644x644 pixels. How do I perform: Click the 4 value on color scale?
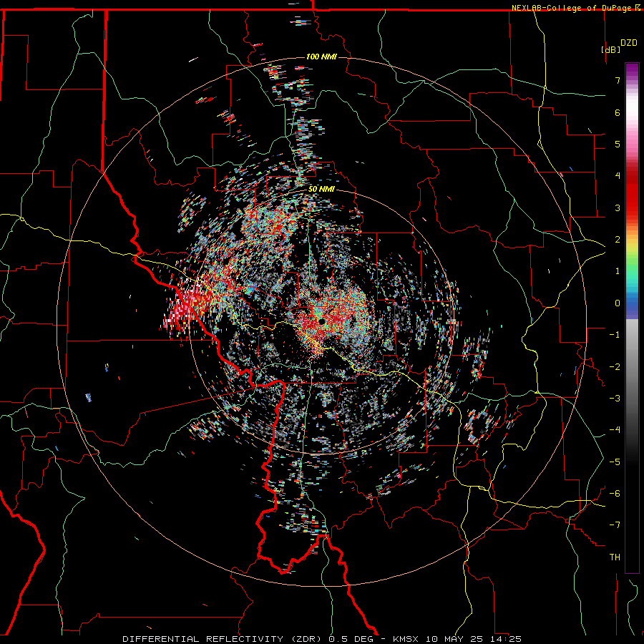618,176
